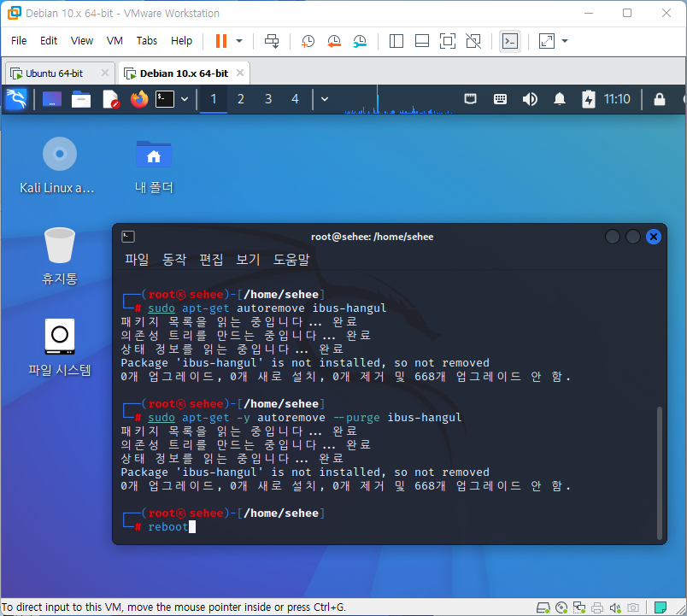Select the 파일 시스템 desktop icon
The width and height of the screenshot is (687, 616).
click(x=60, y=348)
